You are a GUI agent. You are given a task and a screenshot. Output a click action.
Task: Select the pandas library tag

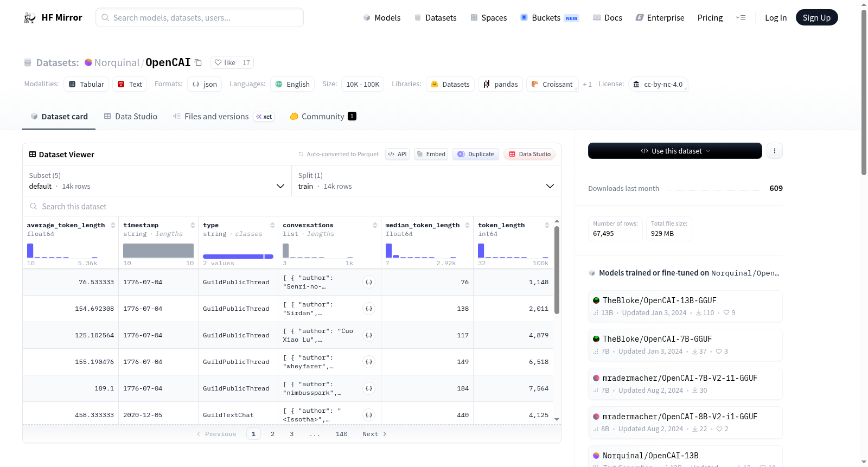coord(500,84)
